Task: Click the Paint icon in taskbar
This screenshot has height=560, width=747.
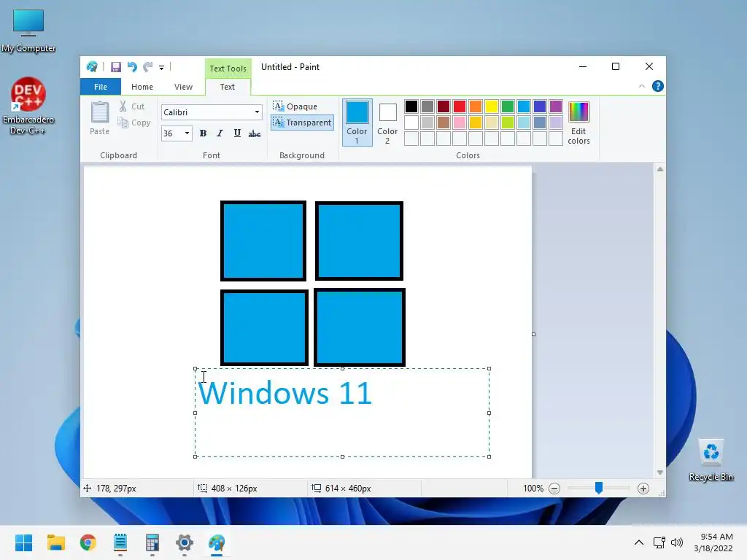Action: 216,542
